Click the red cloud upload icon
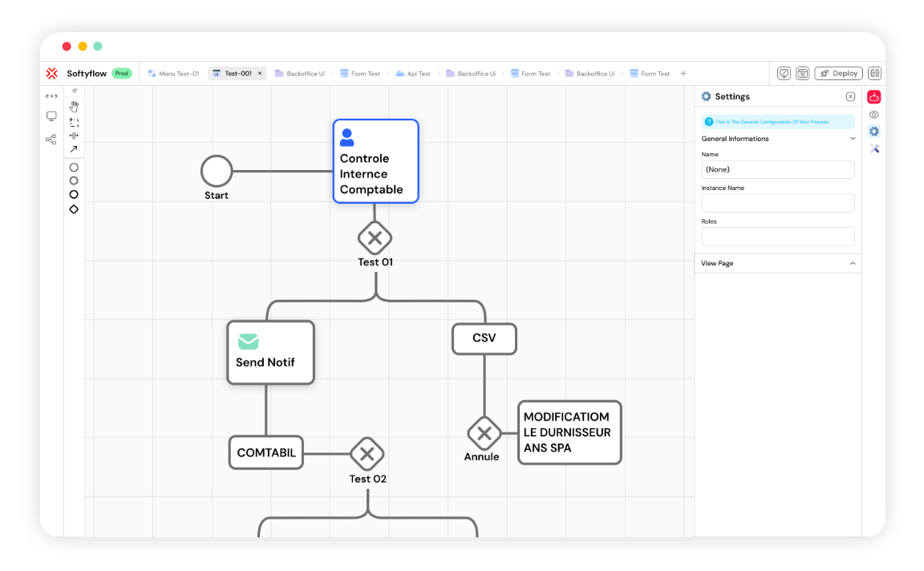The image size is (924, 571). (873, 96)
